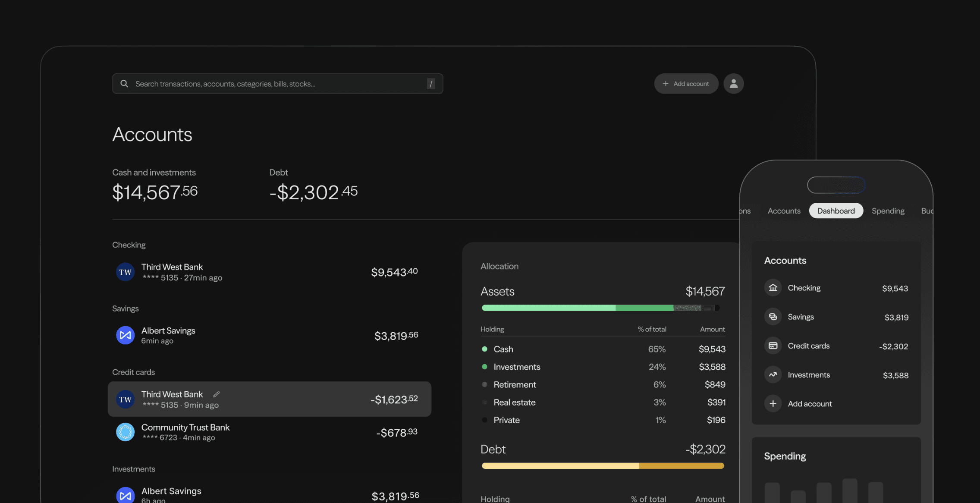Click the Checking bank building icon
The height and width of the screenshot is (503, 980).
(773, 288)
